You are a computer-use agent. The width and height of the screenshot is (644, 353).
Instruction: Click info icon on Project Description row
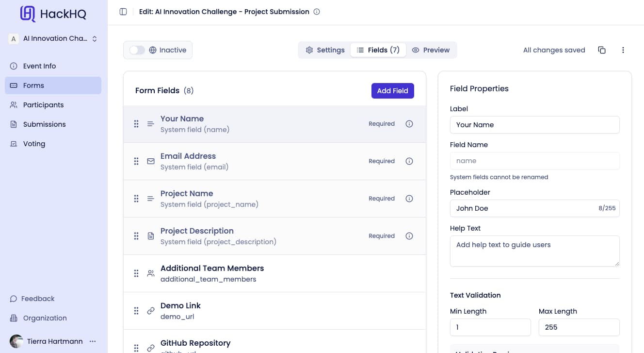point(409,236)
